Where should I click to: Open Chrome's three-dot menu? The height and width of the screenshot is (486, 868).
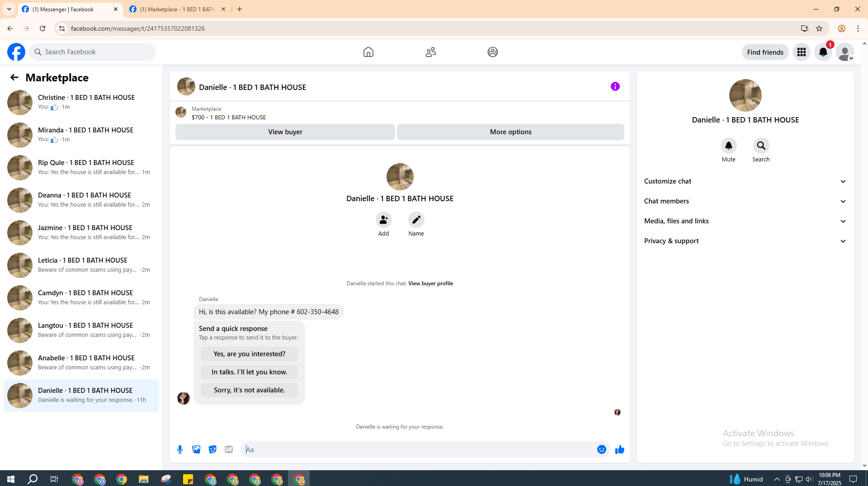coord(858,28)
